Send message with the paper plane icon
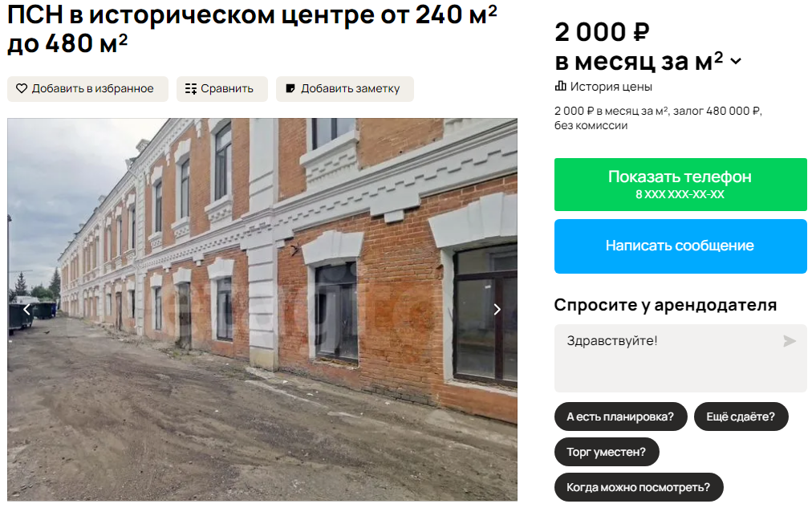The height and width of the screenshot is (508, 812). (790, 341)
